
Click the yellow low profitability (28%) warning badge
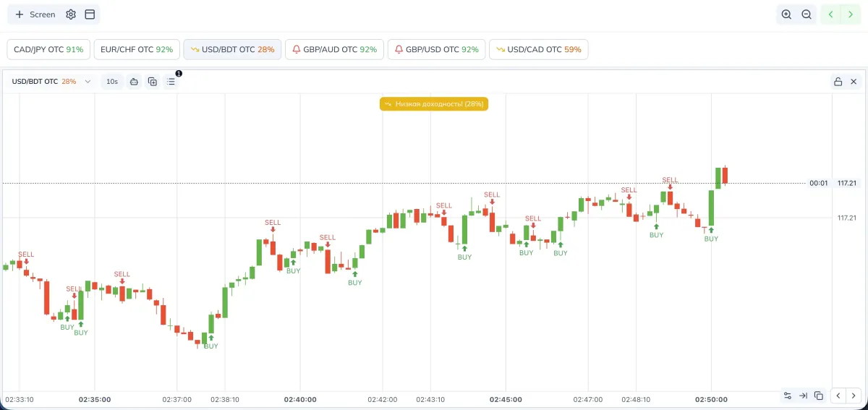click(434, 104)
